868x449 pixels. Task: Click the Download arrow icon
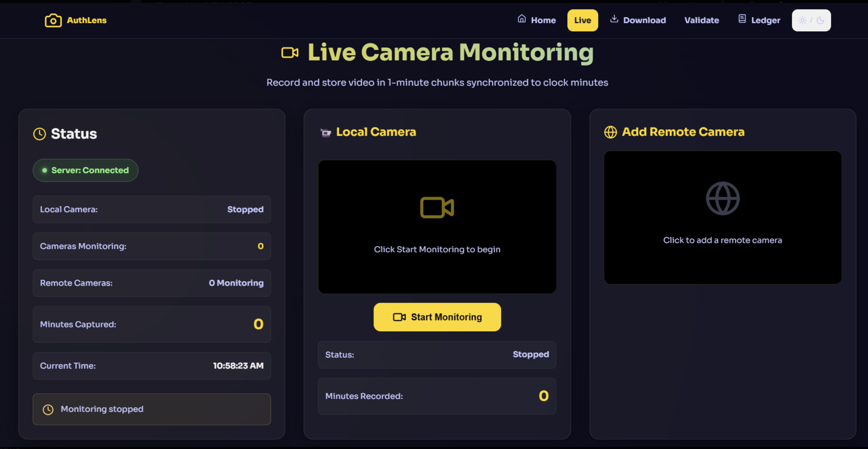pos(614,19)
